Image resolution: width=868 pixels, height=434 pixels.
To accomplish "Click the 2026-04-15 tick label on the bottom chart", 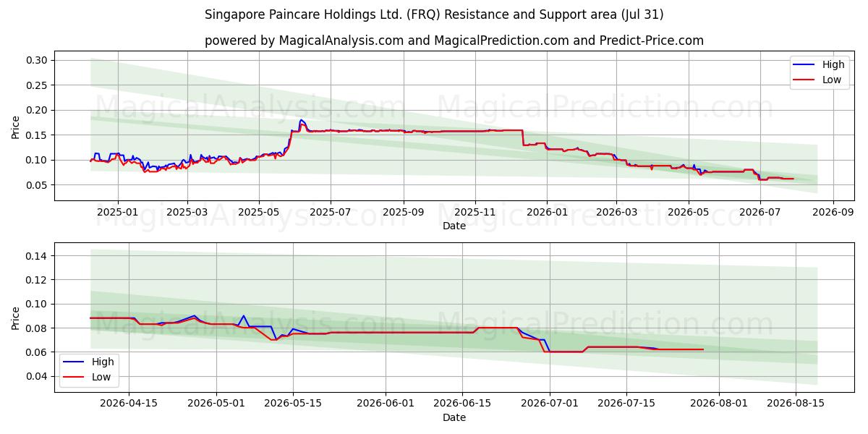I will tap(129, 404).
